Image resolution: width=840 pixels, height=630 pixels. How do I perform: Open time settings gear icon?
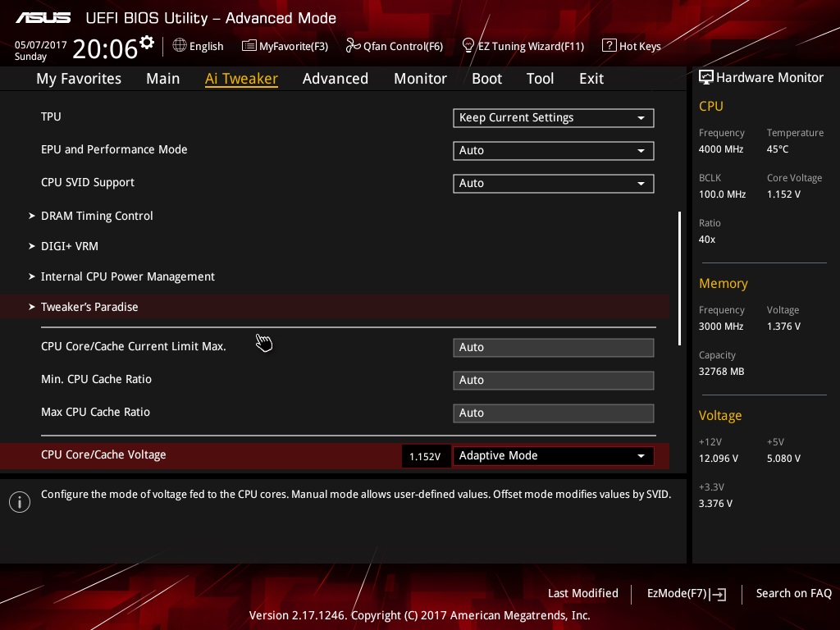147,43
